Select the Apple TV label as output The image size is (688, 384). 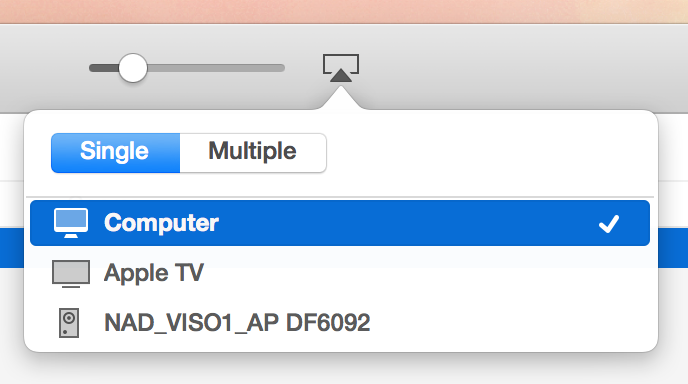point(154,273)
